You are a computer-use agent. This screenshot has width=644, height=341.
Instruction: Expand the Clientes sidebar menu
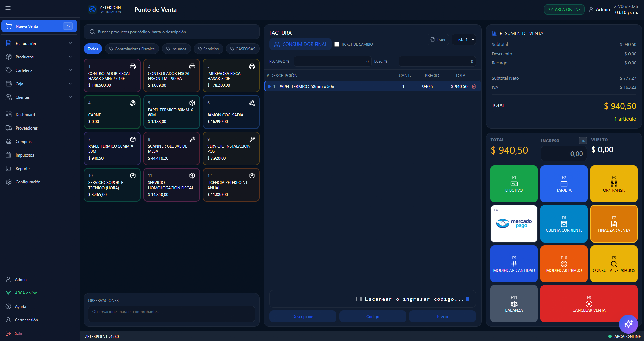(40, 97)
